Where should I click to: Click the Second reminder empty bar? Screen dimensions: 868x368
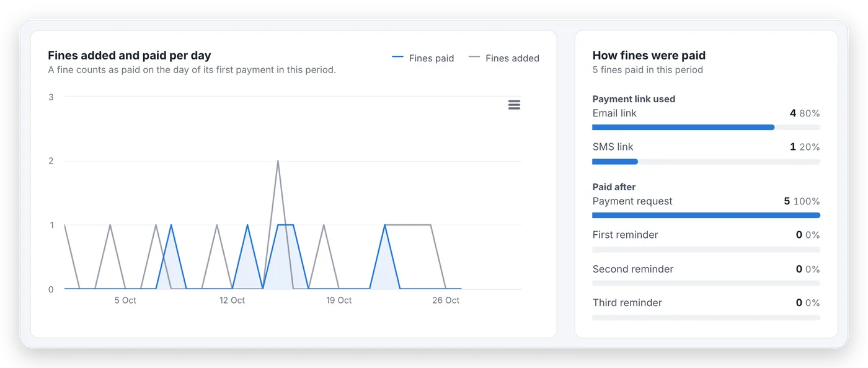point(706,283)
